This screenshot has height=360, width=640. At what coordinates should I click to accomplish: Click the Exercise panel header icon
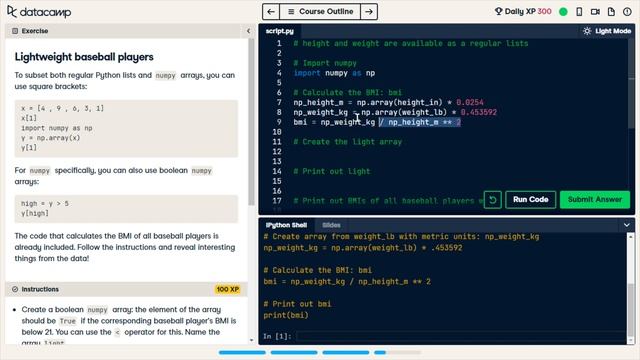pyautogui.click(x=15, y=31)
